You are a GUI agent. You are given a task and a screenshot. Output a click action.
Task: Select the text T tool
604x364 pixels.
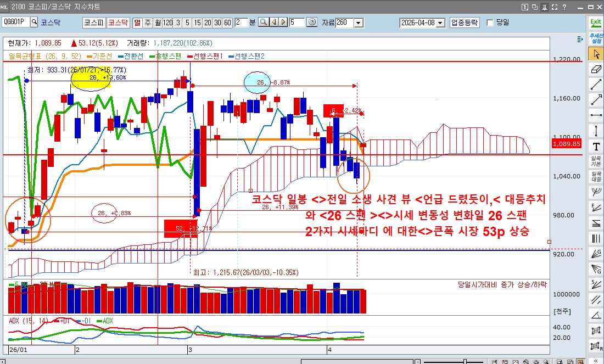coord(596,146)
